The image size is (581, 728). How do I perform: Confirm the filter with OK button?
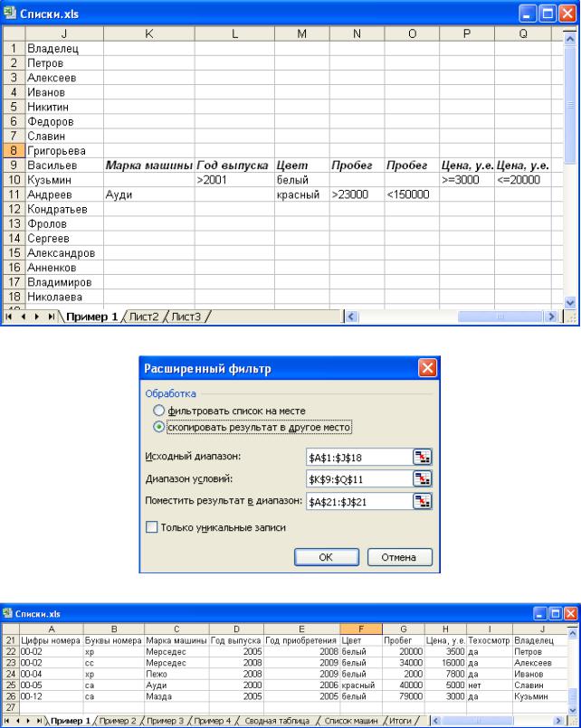[x=326, y=557]
